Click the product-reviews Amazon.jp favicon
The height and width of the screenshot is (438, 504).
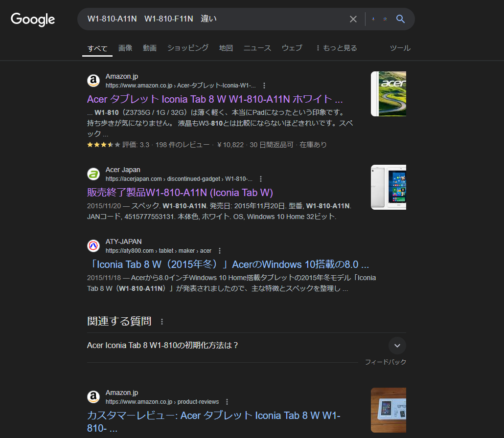pos(93,397)
